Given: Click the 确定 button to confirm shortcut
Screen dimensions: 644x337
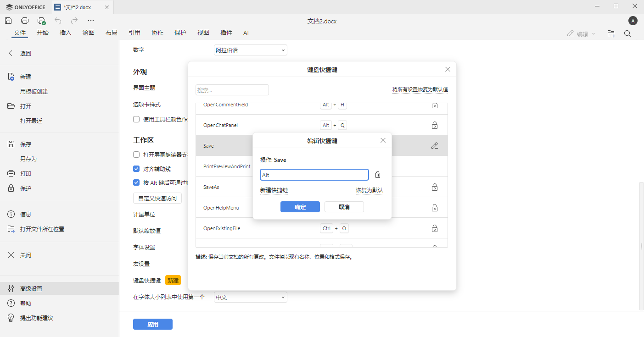Looking at the screenshot, I should pyautogui.click(x=300, y=206).
